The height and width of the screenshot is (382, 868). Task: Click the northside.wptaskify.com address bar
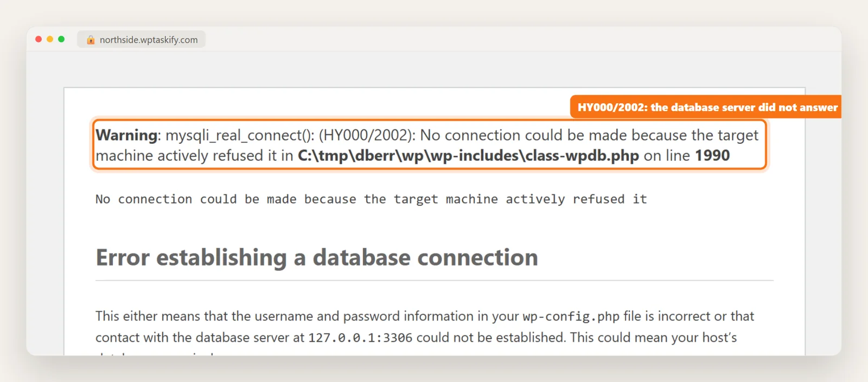[x=141, y=40]
